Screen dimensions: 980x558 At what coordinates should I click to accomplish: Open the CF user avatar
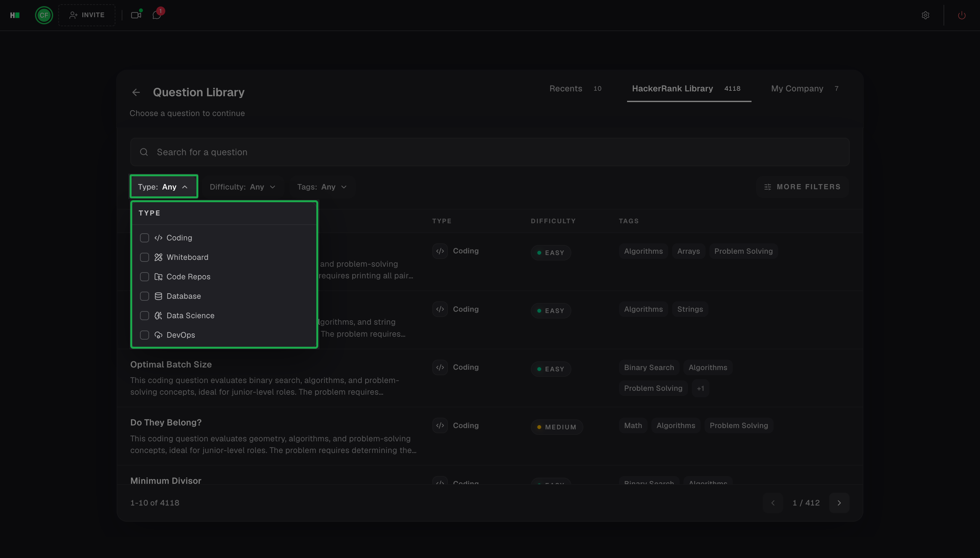point(44,15)
